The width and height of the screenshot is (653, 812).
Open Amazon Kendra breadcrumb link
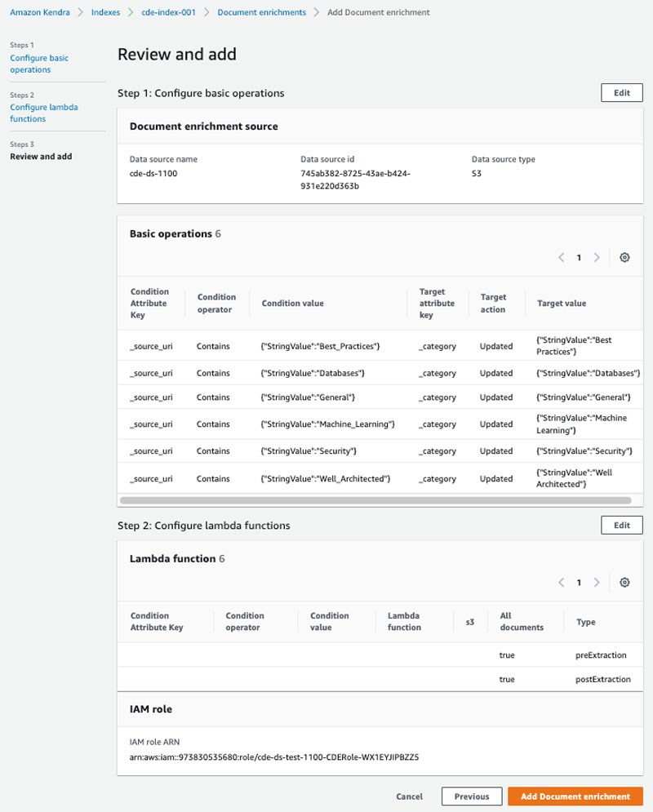(40, 12)
